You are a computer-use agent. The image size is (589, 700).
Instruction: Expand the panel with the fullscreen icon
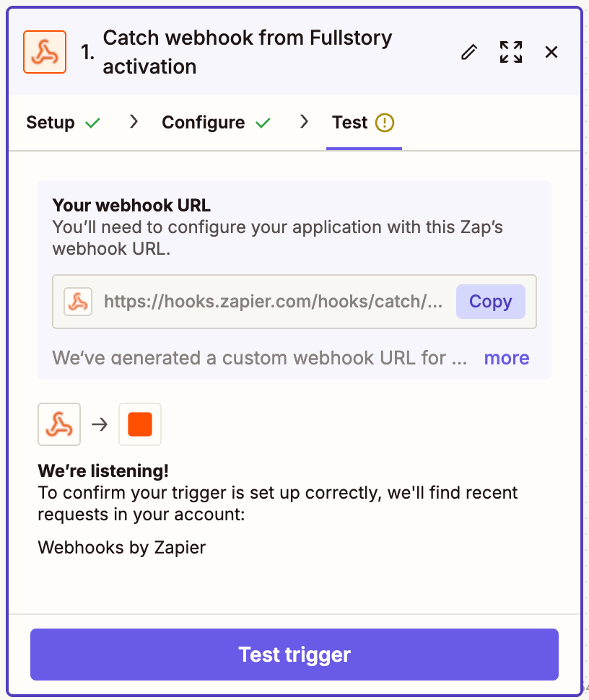(x=511, y=52)
